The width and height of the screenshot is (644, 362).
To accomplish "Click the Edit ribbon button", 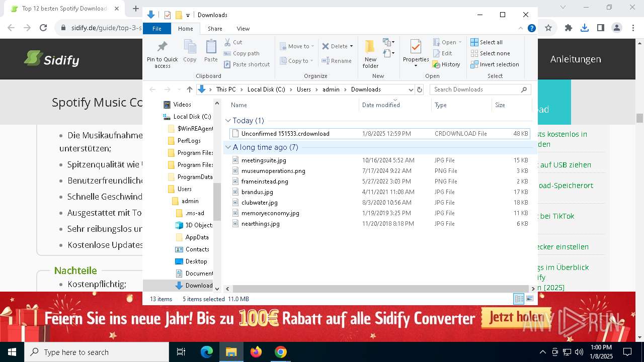I will click(x=442, y=53).
